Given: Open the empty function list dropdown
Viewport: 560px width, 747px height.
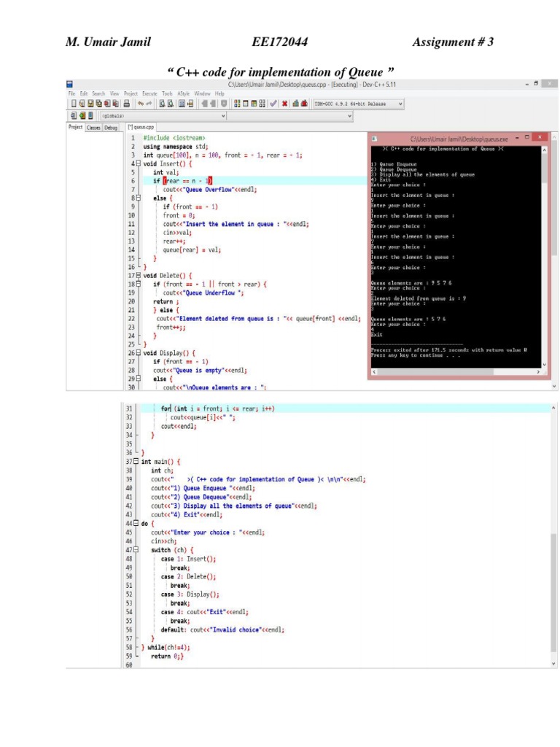Looking at the screenshot, I should coord(289,116).
